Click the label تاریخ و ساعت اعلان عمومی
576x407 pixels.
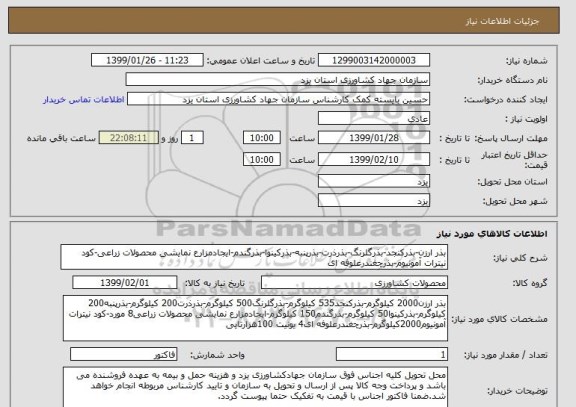[261, 61]
